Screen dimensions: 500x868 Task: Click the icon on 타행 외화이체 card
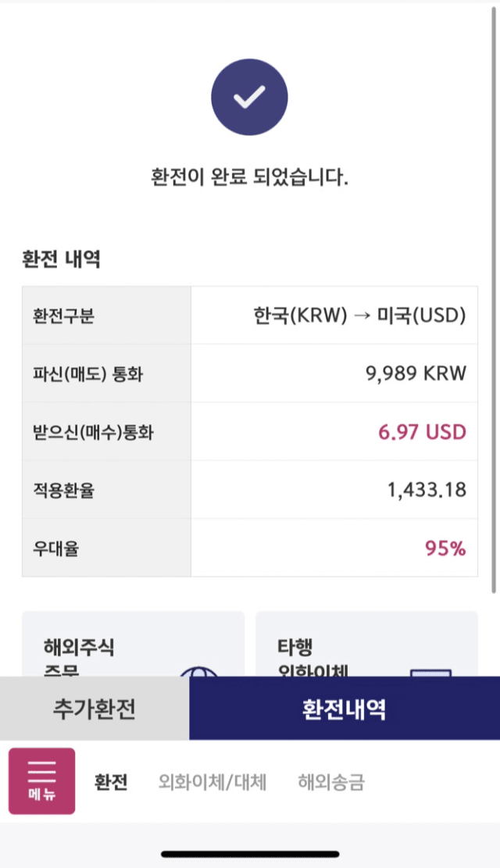(430, 673)
